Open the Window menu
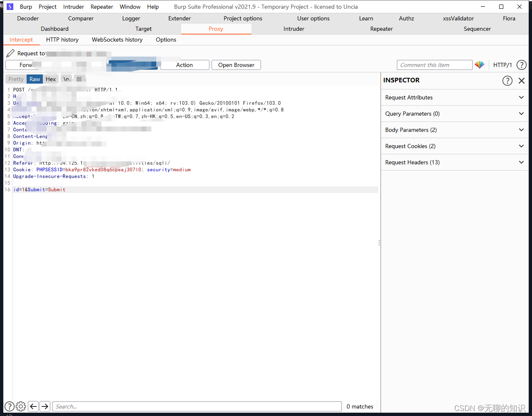This screenshot has width=532, height=416. (130, 7)
